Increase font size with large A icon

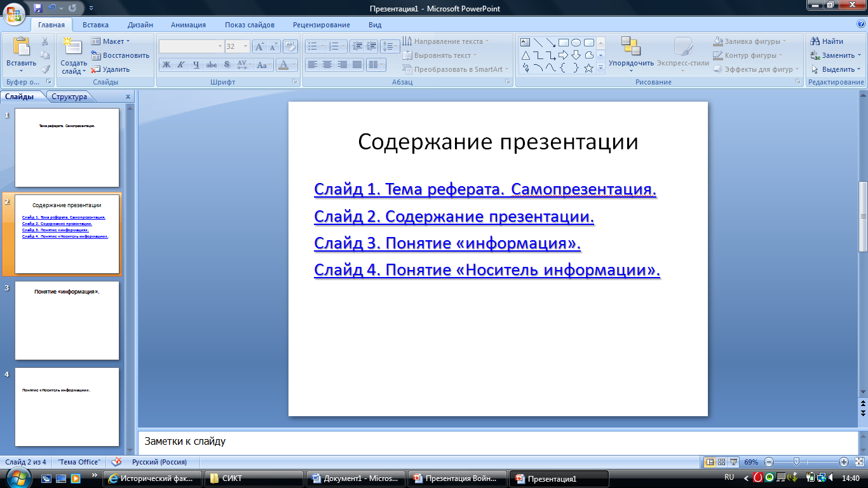click(x=260, y=46)
